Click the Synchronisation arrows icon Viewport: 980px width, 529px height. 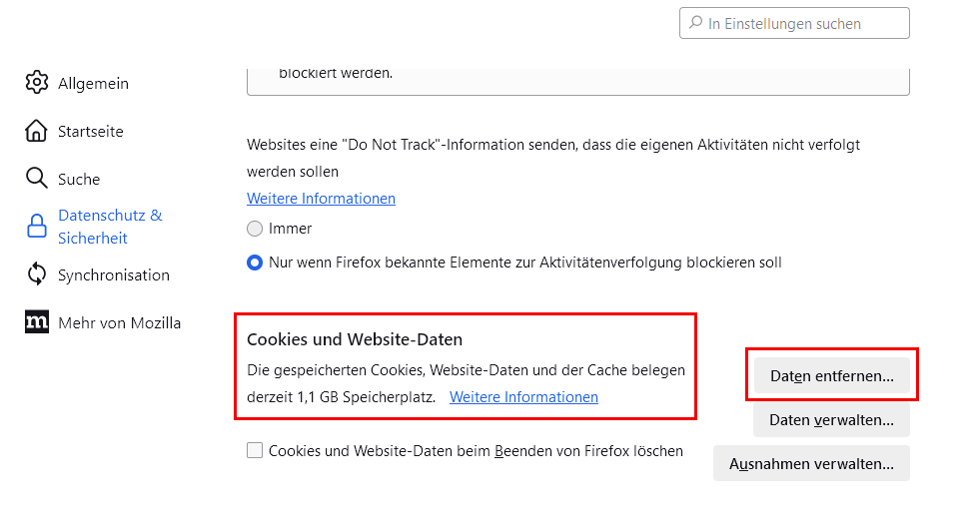point(37,274)
